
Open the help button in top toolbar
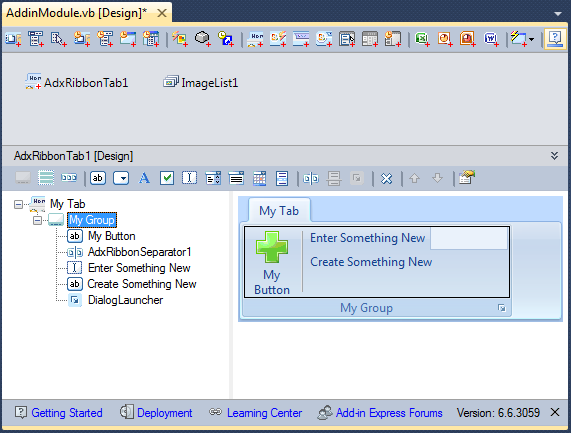point(555,39)
